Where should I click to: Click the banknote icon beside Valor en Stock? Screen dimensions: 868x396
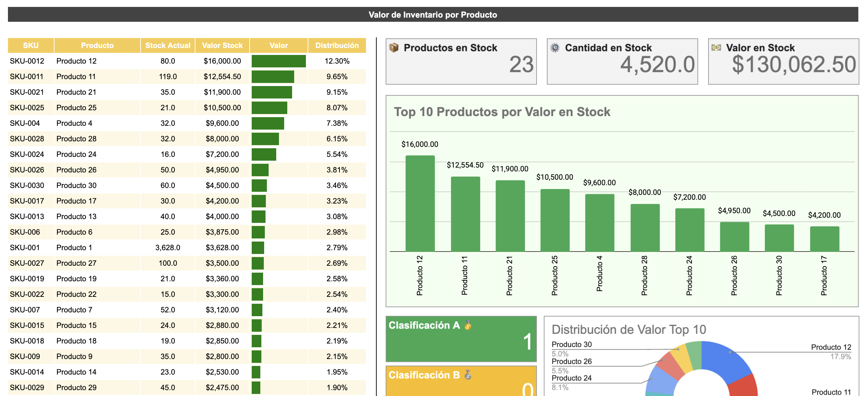click(716, 47)
